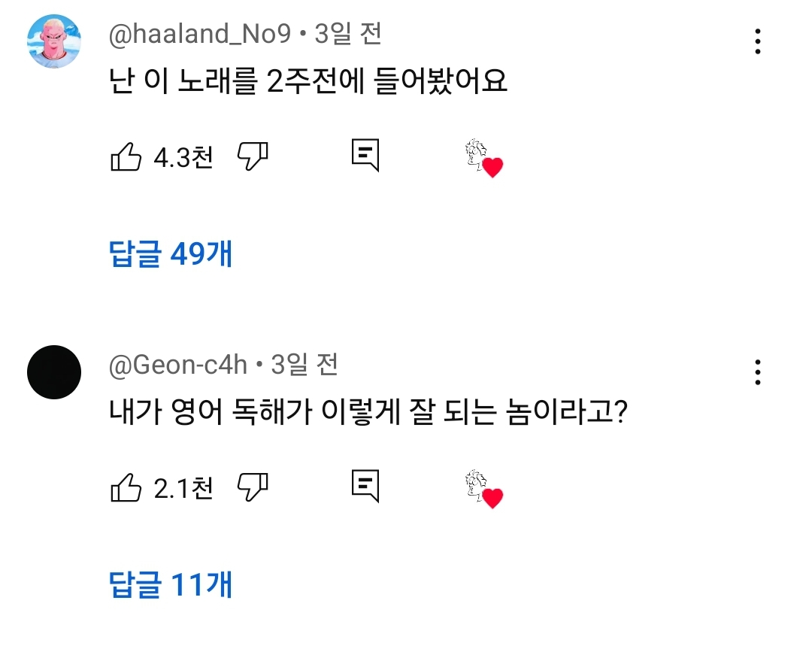
Task: Open @haaland_No9's profile picture
Action: [x=53, y=41]
